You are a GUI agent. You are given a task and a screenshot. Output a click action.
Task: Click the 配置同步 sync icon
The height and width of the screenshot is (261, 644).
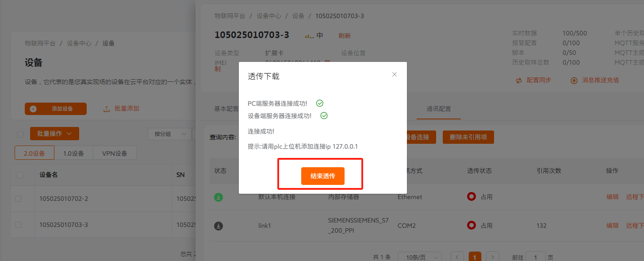[x=519, y=81]
